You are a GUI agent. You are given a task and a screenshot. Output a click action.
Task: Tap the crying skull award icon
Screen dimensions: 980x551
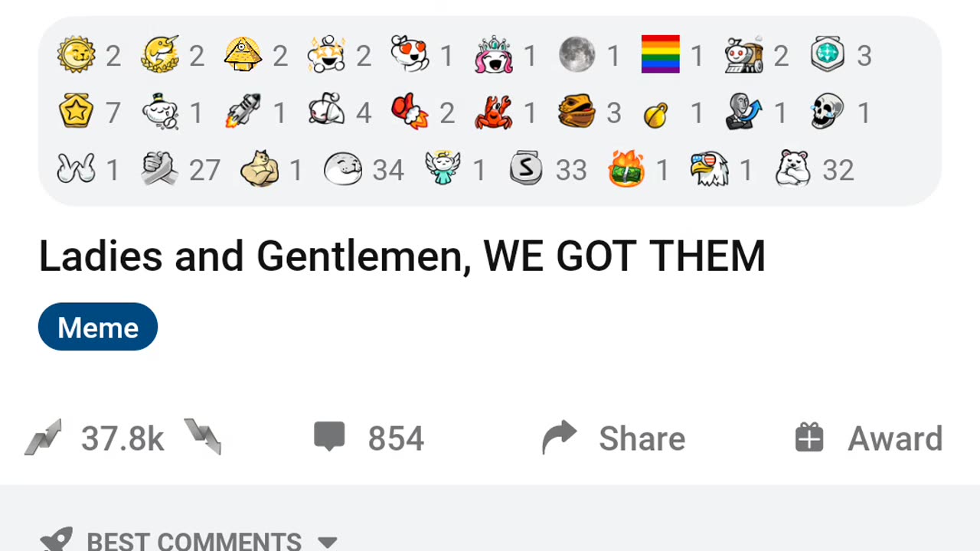pyautogui.click(x=828, y=112)
